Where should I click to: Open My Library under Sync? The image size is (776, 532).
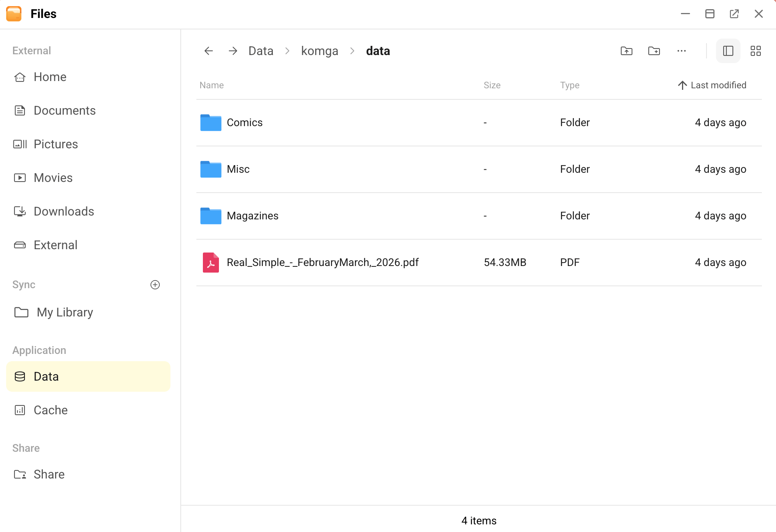(65, 312)
